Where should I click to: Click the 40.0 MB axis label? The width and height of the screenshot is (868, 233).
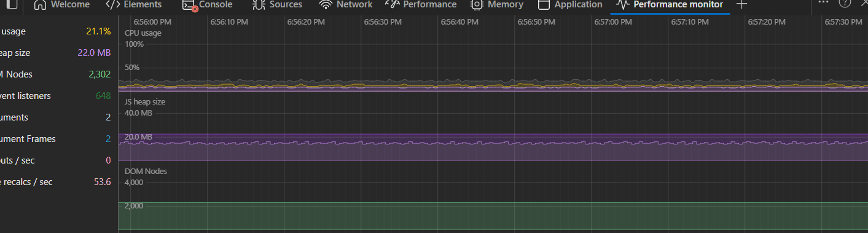click(x=139, y=113)
